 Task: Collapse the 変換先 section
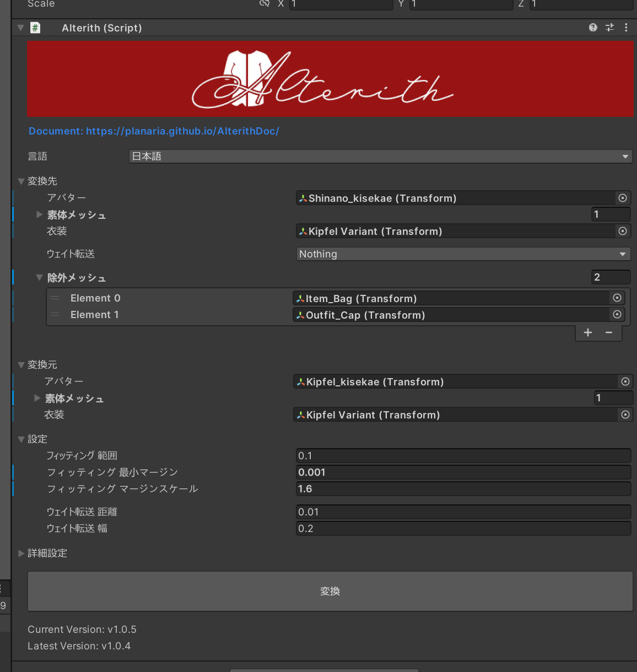pyautogui.click(x=21, y=181)
